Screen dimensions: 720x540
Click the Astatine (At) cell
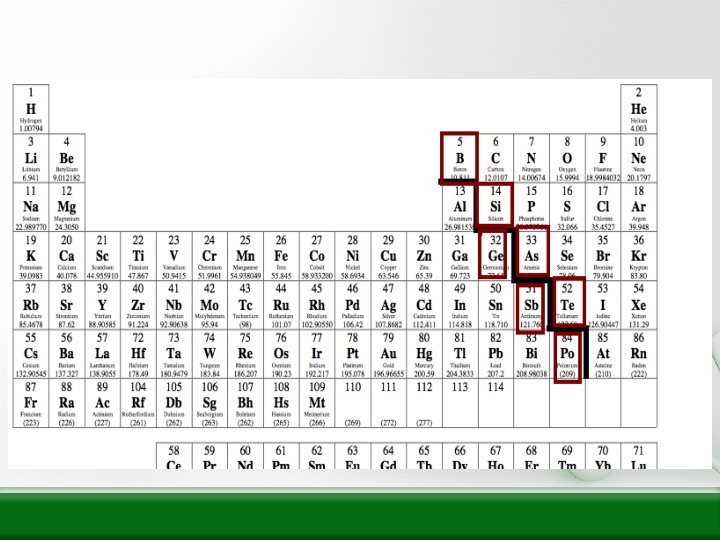pos(603,354)
